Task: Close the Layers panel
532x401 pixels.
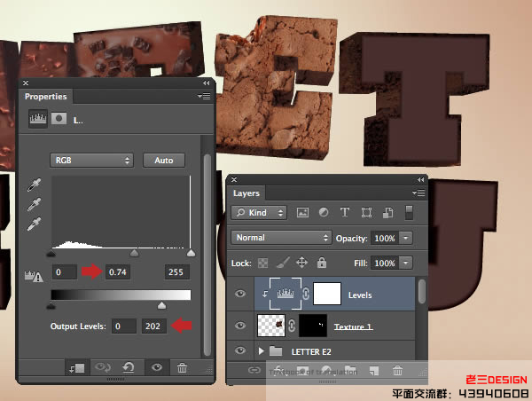Action: pos(234,179)
